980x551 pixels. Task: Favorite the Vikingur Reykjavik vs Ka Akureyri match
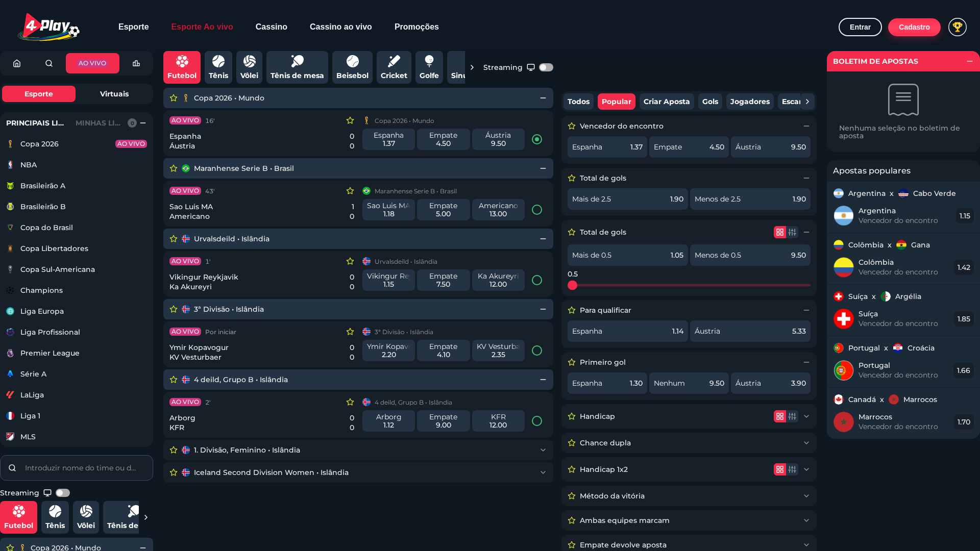click(350, 261)
